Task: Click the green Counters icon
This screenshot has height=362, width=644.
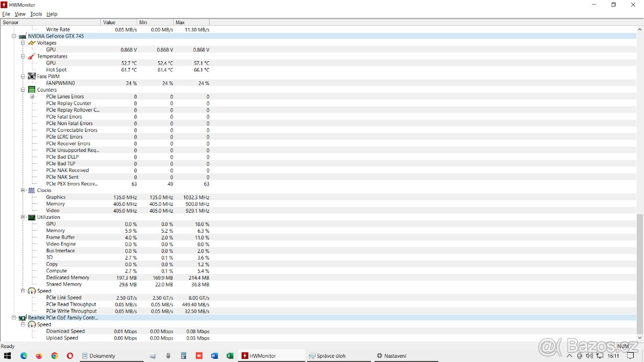Action: coord(32,90)
